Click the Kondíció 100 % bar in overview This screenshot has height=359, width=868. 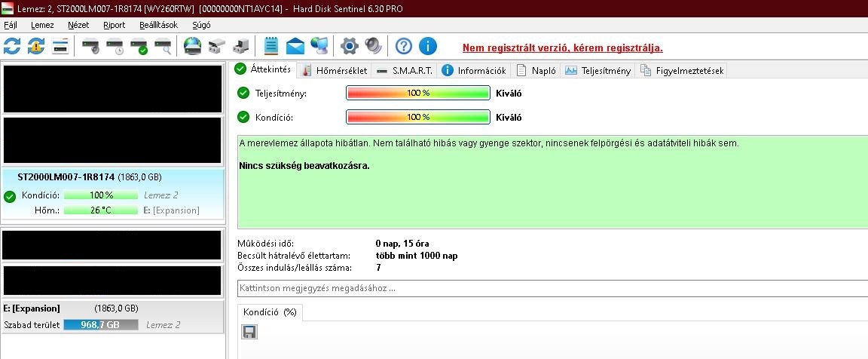click(x=418, y=118)
